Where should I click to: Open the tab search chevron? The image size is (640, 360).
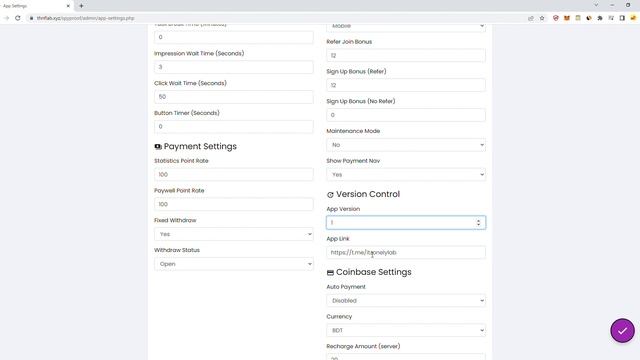coord(596,5)
